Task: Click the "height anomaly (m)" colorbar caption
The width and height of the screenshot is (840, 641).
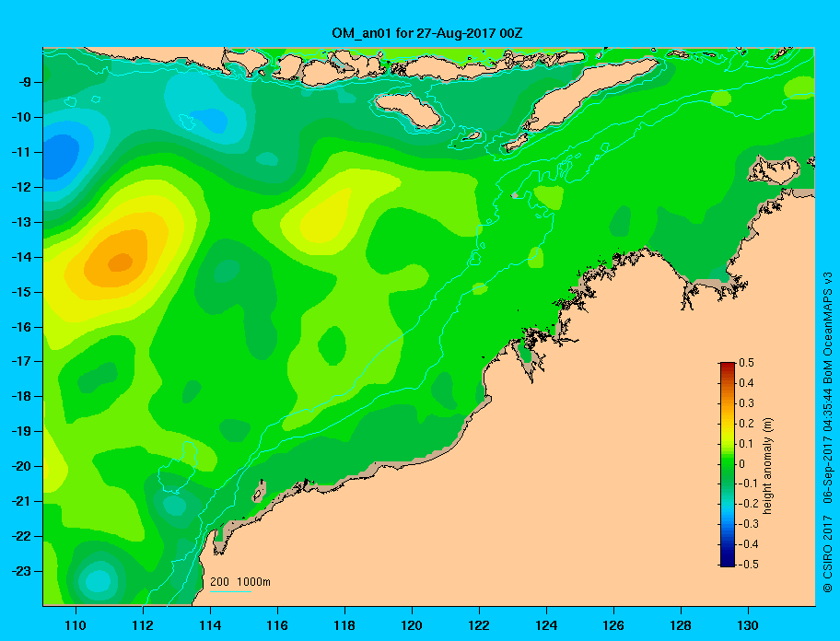Action: (x=767, y=466)
